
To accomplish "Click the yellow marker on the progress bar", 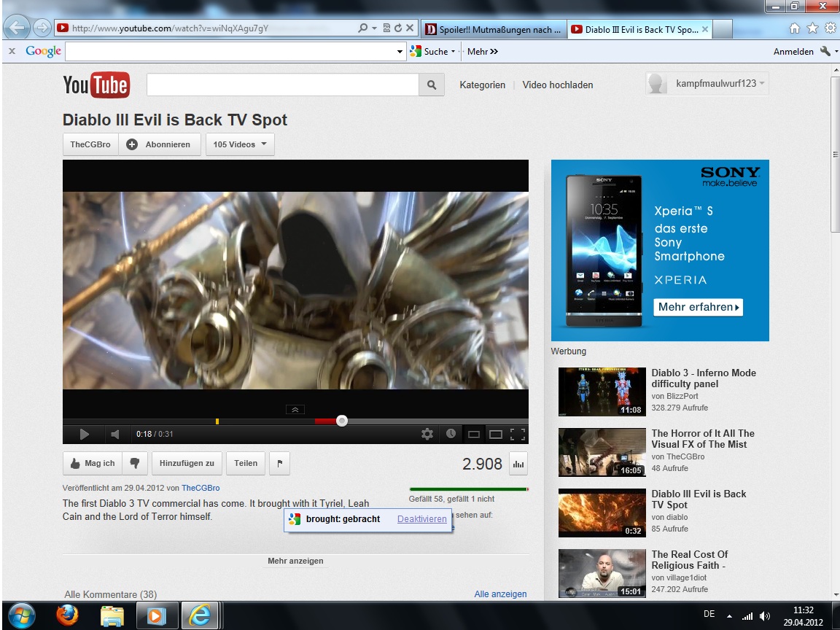I will point(217,421).
